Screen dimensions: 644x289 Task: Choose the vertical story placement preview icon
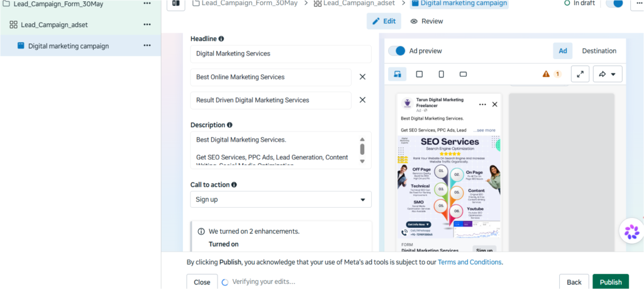[441, 74]
